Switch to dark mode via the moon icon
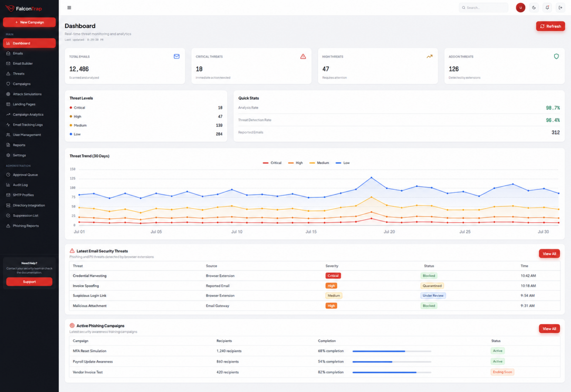 (534, 7)
